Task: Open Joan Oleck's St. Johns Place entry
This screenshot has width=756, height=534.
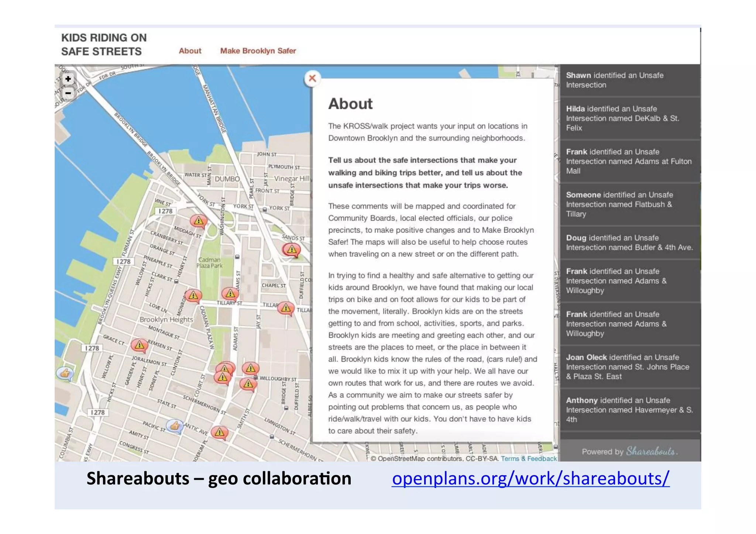Action: [630, 367]
